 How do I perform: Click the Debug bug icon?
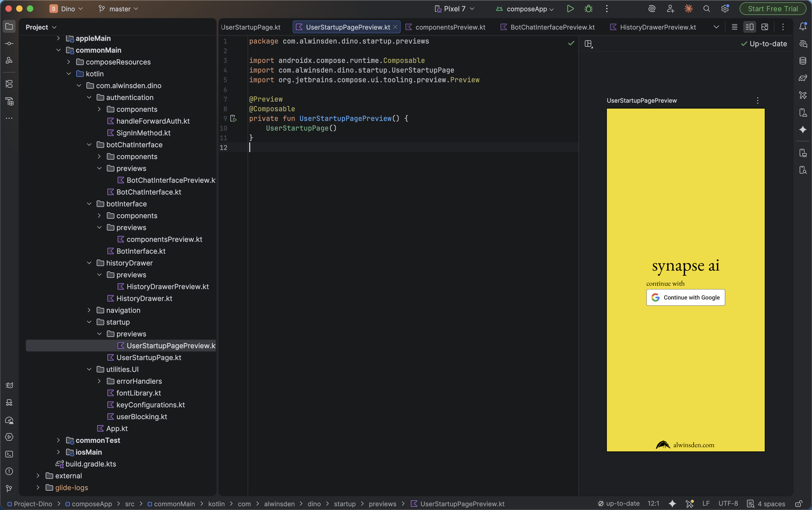(588, 9)
